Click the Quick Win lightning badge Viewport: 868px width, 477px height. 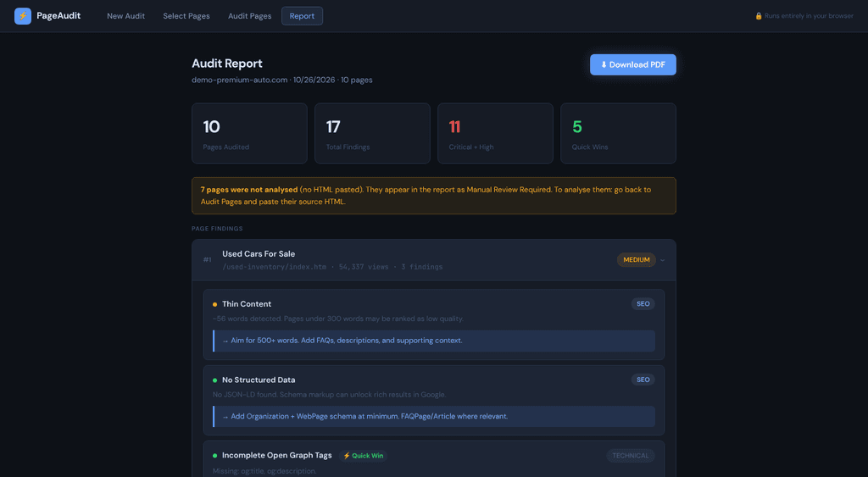tap(363, 456)
